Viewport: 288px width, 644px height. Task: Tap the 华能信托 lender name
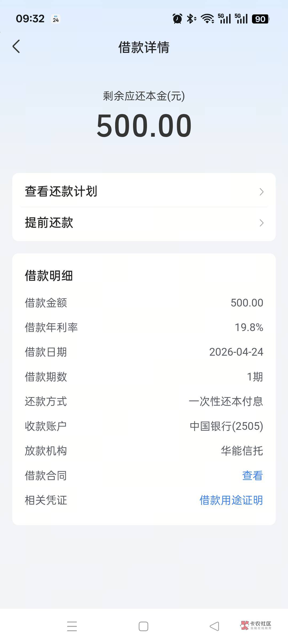pos(242,451)
